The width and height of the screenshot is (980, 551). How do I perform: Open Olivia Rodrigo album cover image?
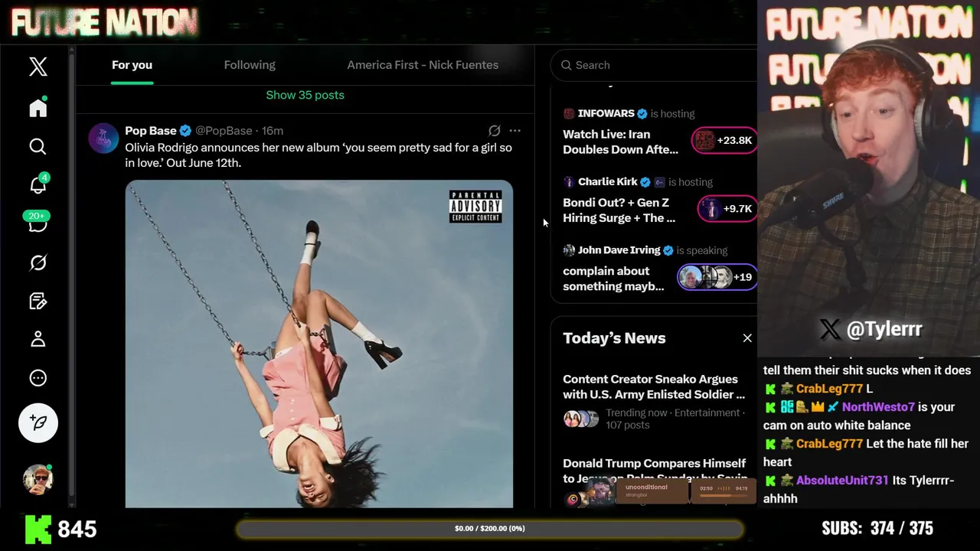click(x=319, y=344)
